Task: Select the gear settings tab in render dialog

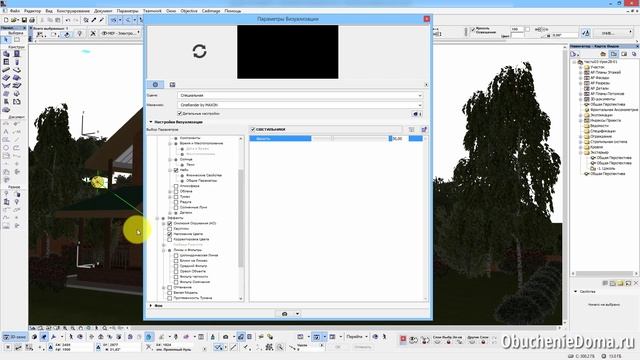Action: 155,84
